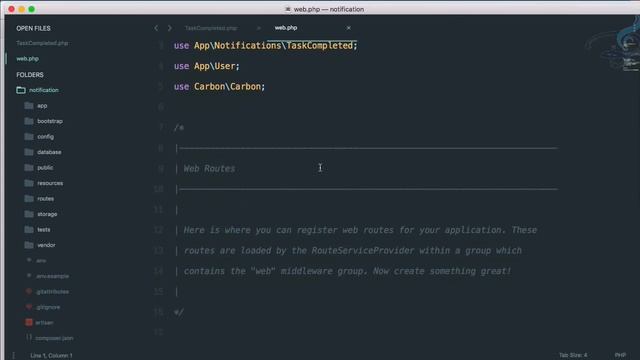Select the web.php tab

(286, 28)
